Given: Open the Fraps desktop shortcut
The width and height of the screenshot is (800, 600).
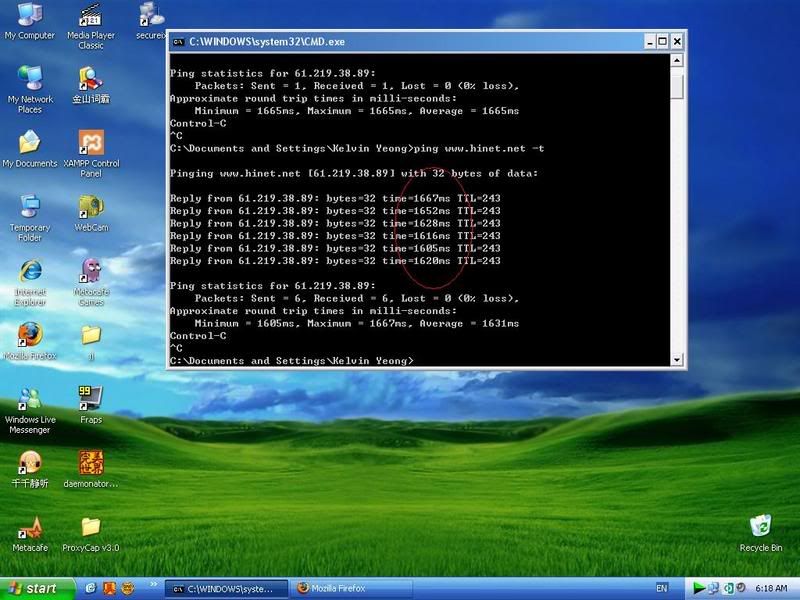Looking at the screenshot, I should (91, 398).
